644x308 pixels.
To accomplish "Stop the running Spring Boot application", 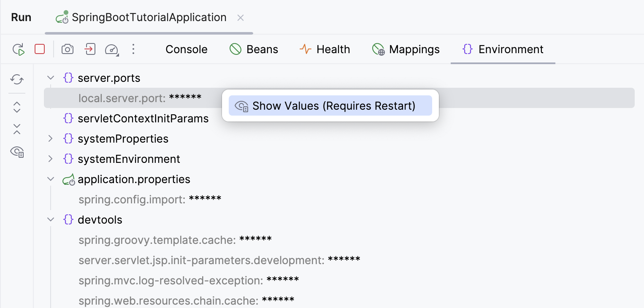I will [x=40, y=49].
